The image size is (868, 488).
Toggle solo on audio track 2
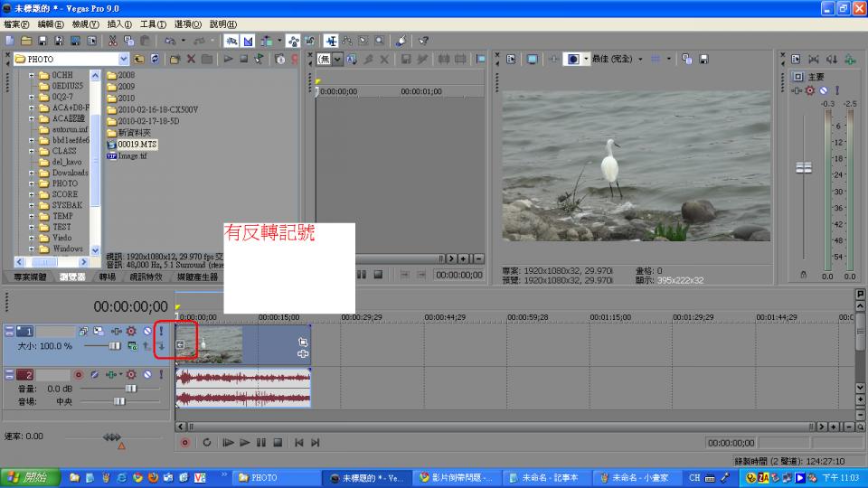click(x=160, y=374)
